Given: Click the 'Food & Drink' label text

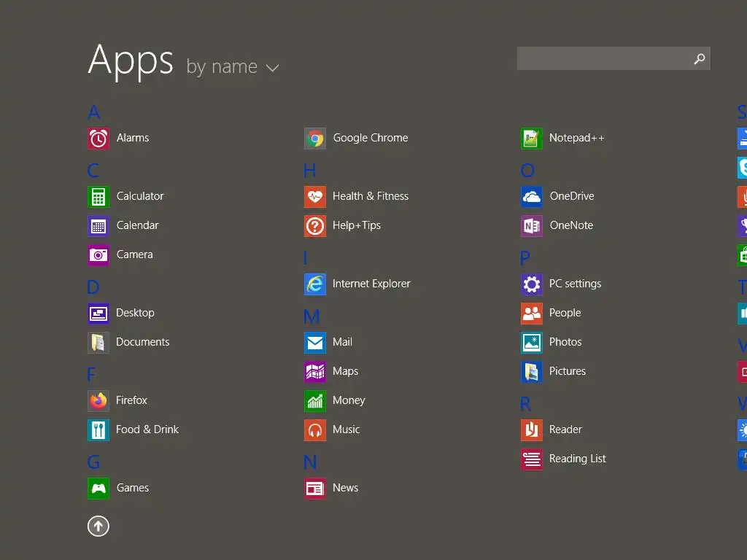Looking at the screenshot, I should tap(147, 429).
